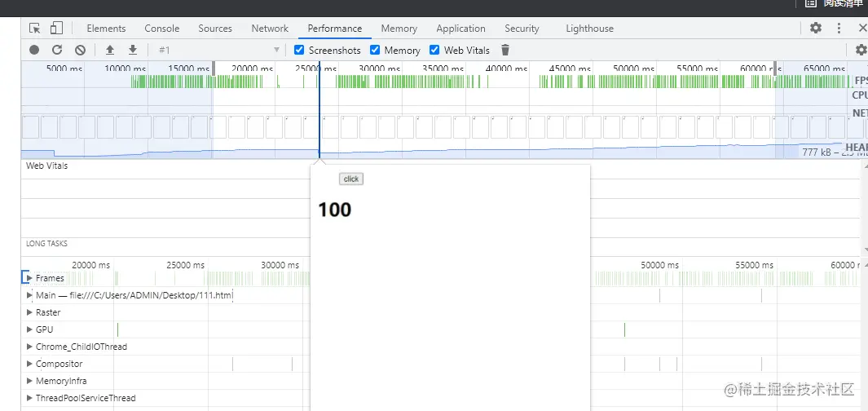Screen dimensions: 868x411
Task: Switch to the Memory tab
Action: click(x=399, y=29)
